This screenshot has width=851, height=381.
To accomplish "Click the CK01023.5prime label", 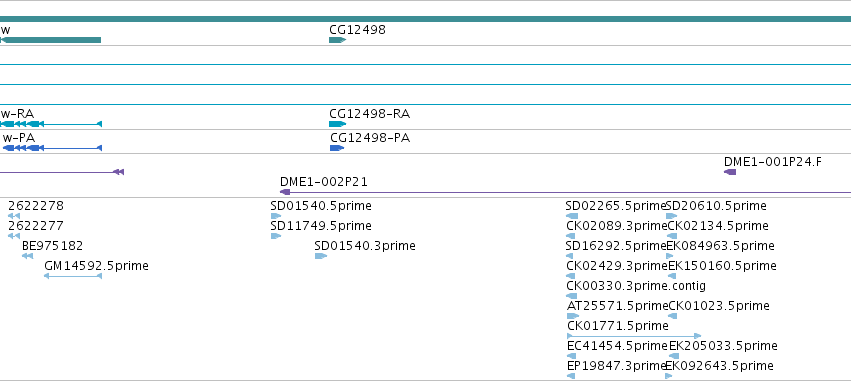I will click(719, 306).
